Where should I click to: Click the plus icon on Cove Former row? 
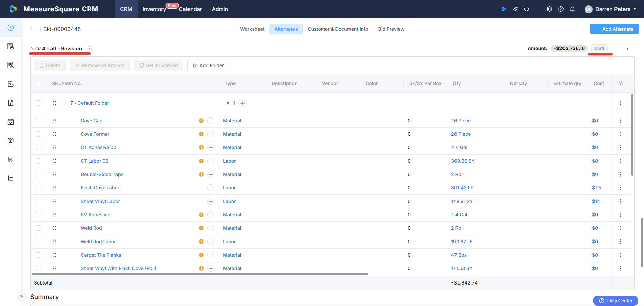[x=211, y=134]
